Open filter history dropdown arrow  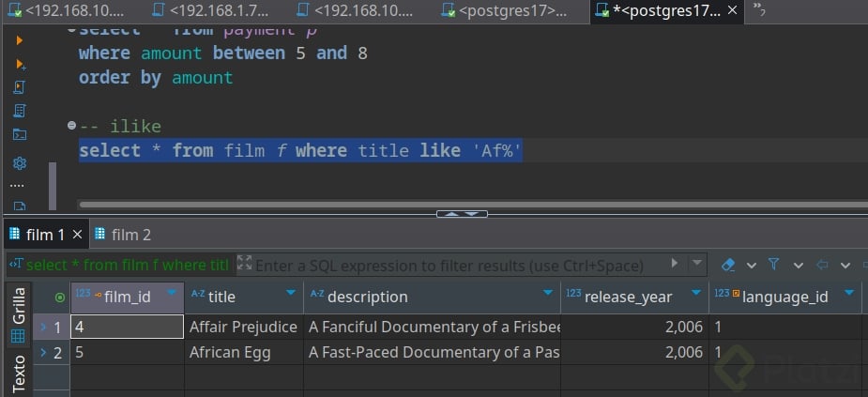point(698,265)
